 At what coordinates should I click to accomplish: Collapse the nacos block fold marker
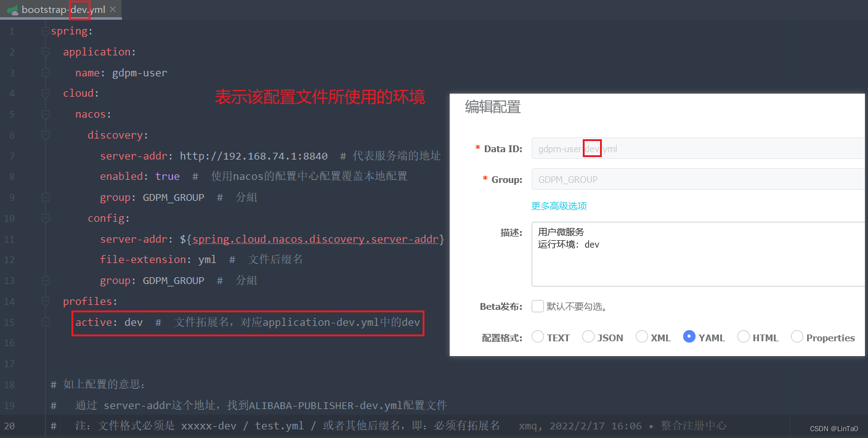[x=45, y=114]
